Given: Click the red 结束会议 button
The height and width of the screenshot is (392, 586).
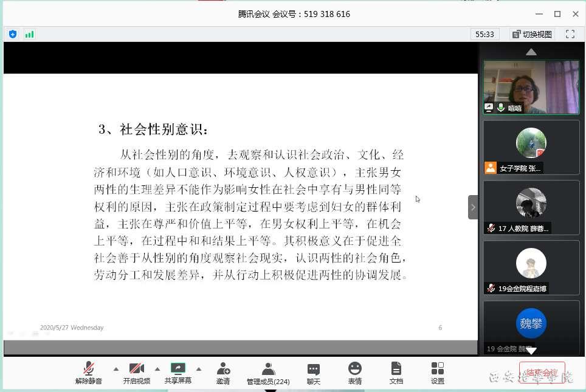Looking at the screenshot, I should (x=542, y=373).
